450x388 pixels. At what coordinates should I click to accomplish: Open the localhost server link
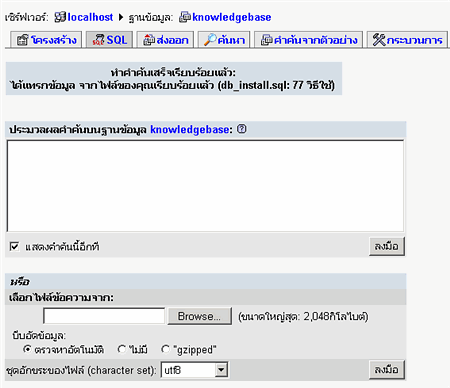pyautogui.click(x=90, y=17)
